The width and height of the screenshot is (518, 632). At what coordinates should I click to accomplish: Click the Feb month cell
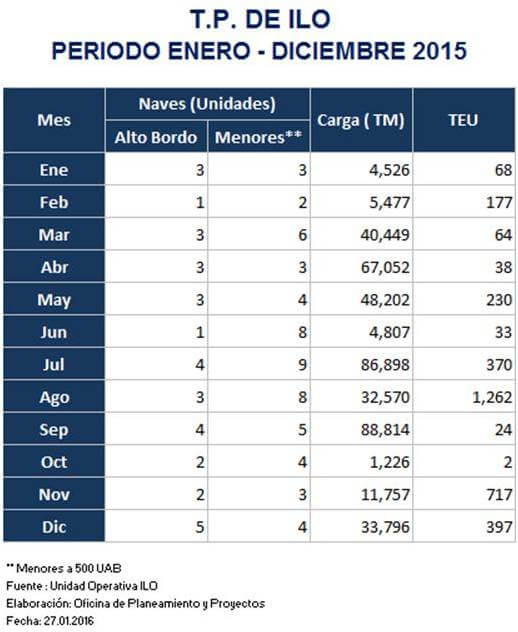click(x=54, y=202)
